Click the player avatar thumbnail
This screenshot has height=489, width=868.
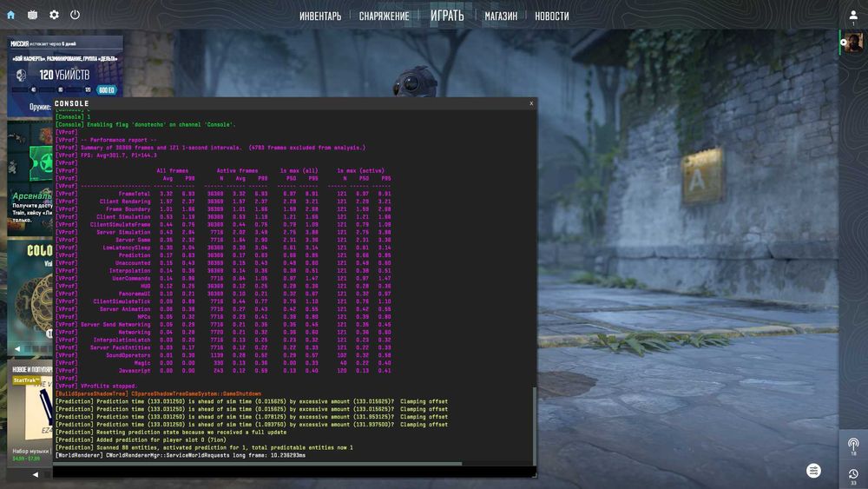(x=853, y=43)
